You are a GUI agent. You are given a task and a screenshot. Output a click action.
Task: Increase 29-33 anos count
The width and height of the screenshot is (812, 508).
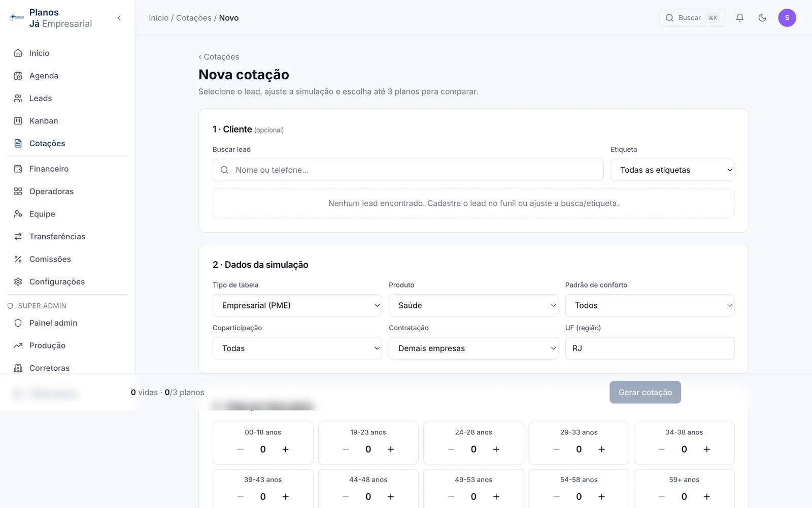click(601, 449)
